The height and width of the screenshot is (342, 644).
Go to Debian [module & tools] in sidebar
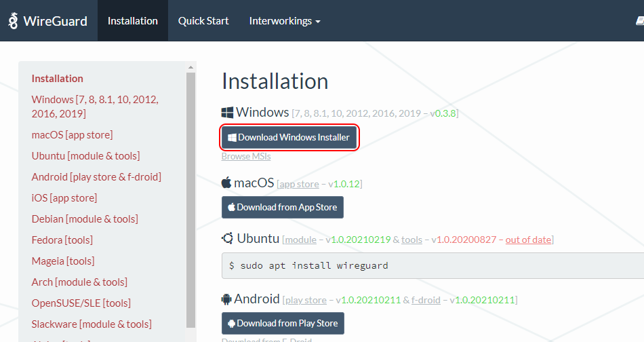click(85, 218)
